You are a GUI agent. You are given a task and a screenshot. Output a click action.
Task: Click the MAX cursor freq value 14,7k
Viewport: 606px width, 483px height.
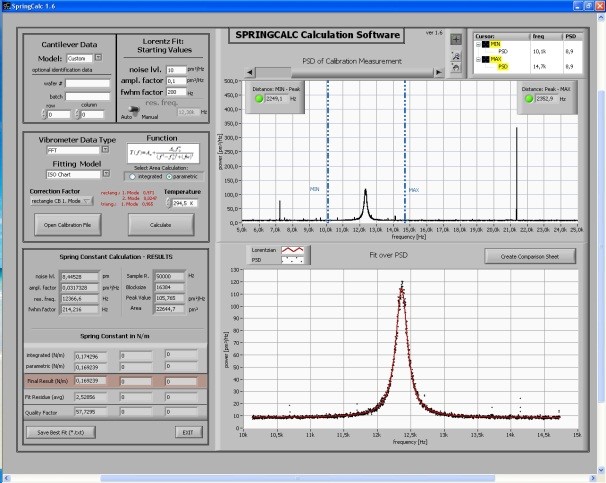tap(540, 67)
